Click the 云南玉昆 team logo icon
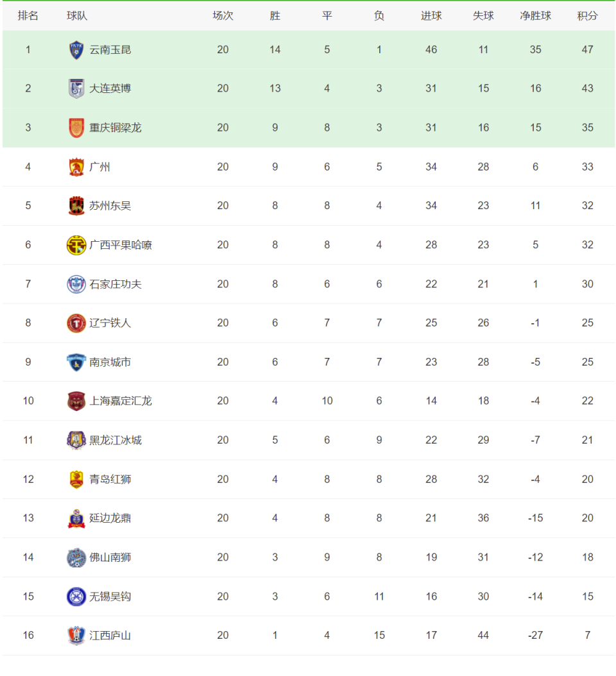Screen dimensions: 616x676 [76, 49]
